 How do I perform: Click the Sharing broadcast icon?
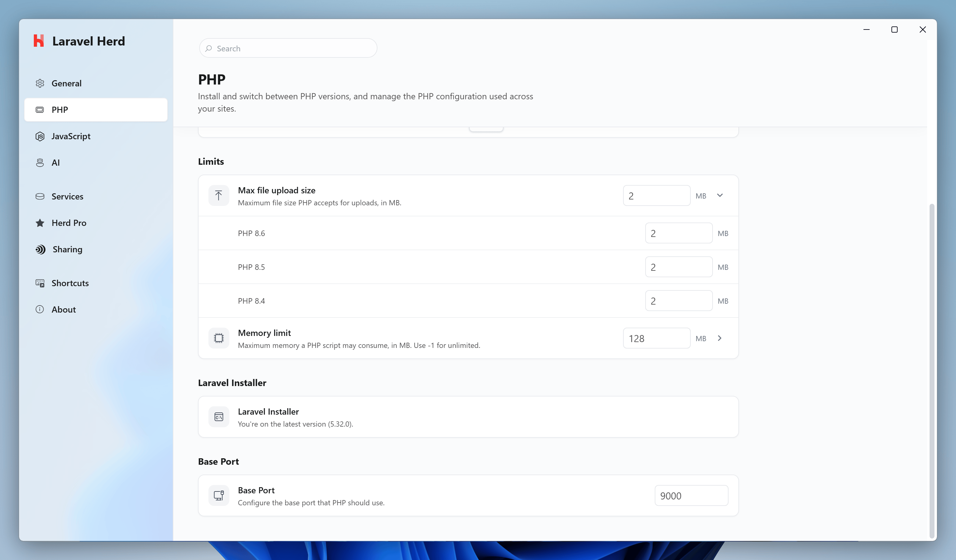pyautogui.click(x=40, y=249)
